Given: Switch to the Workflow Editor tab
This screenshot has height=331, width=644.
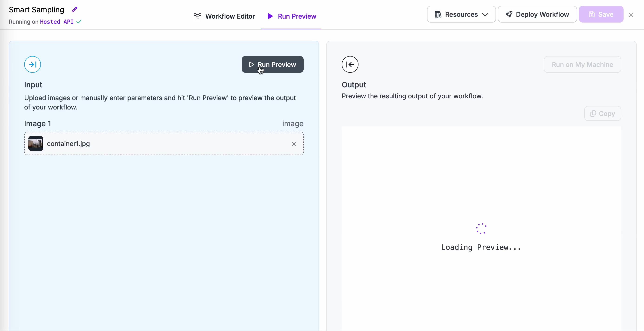Looking at the screenshot, I should (x=224, y=16).
